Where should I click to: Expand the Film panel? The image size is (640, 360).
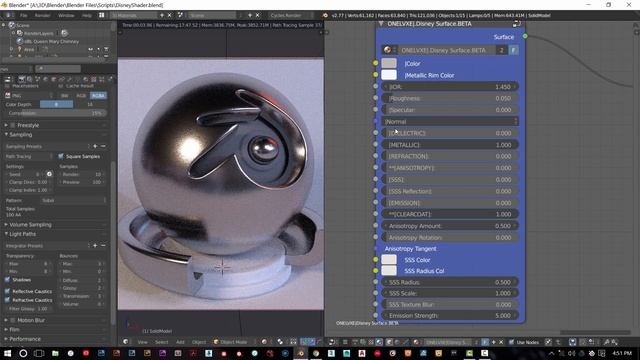point(6,329)
